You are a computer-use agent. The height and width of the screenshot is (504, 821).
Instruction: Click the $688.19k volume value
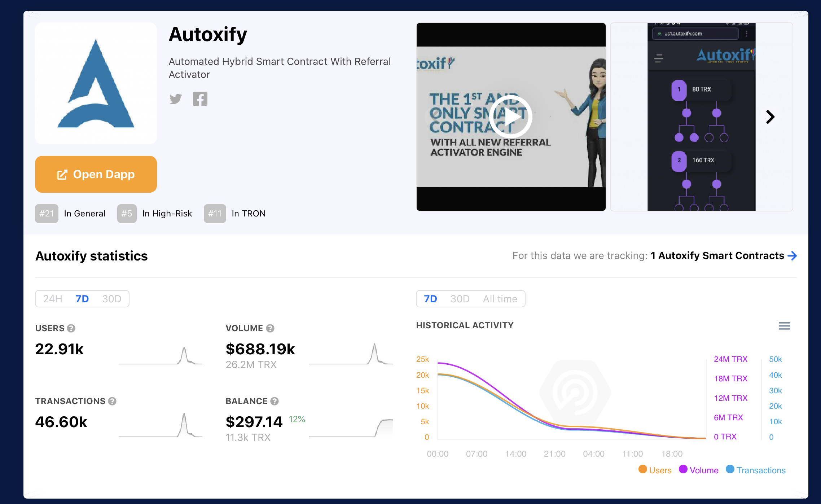pos(260,349)
